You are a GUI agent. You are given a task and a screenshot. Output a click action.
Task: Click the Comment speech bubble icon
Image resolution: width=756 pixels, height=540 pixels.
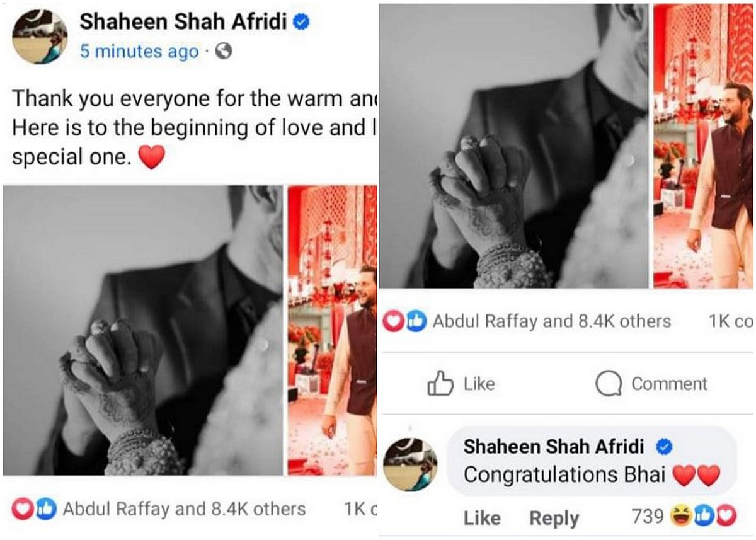click(609, 384)
